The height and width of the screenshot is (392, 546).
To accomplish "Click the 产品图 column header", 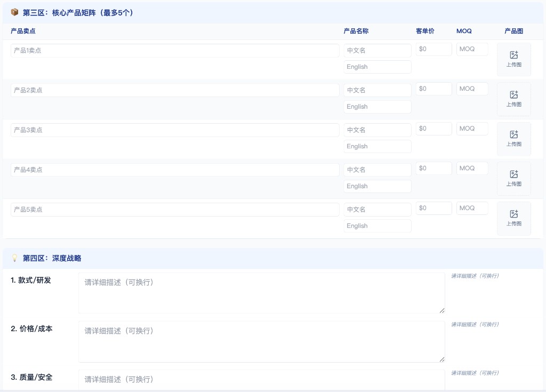I will (x=513, y=31).
